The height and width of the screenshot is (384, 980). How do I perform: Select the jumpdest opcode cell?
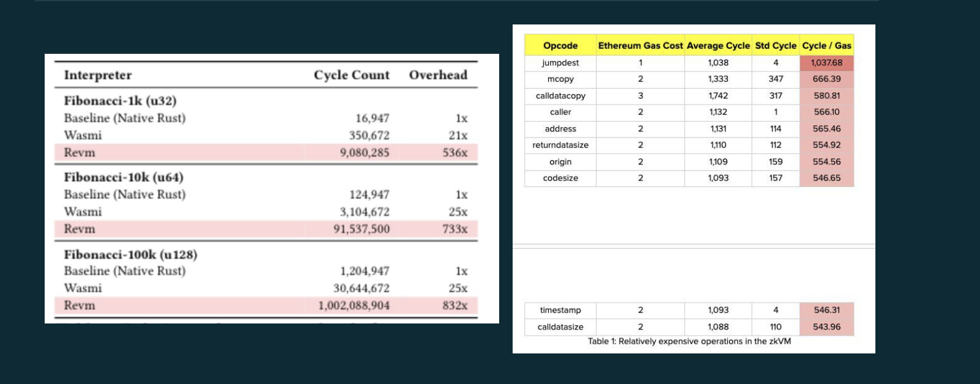(x=560, y=62)
